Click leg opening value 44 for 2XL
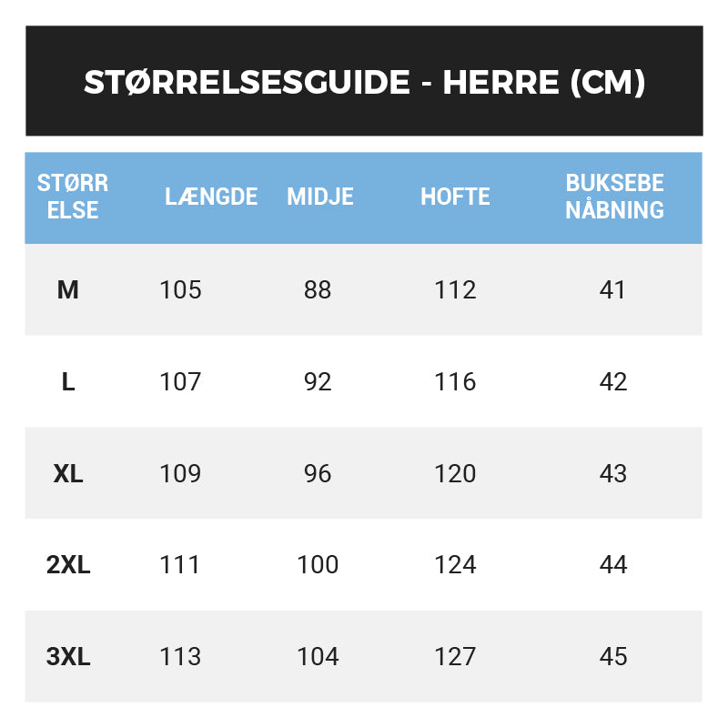Image resolution: width=728 pixels, height=728 pixels. [x=613, y=565]
